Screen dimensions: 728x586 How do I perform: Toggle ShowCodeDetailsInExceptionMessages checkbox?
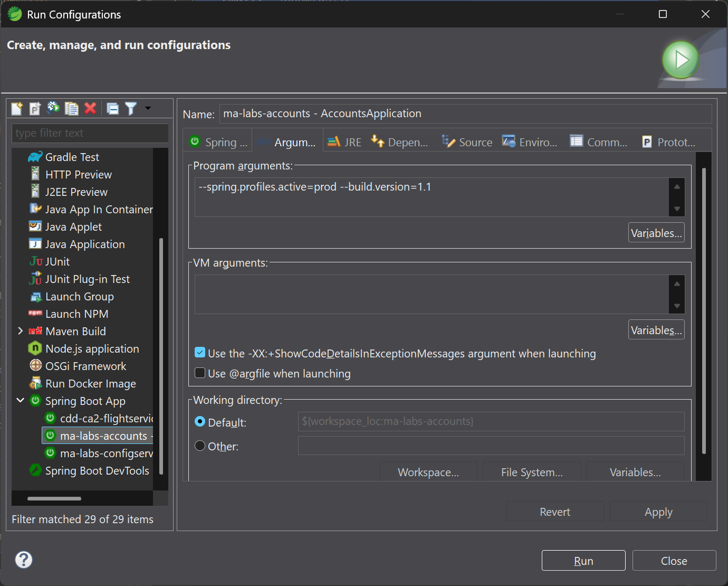pos(200,353)
